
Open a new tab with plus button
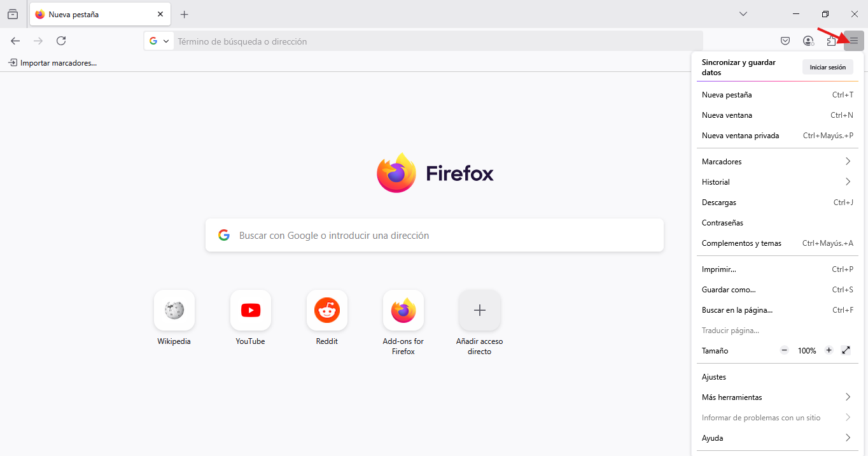(185, 14)
